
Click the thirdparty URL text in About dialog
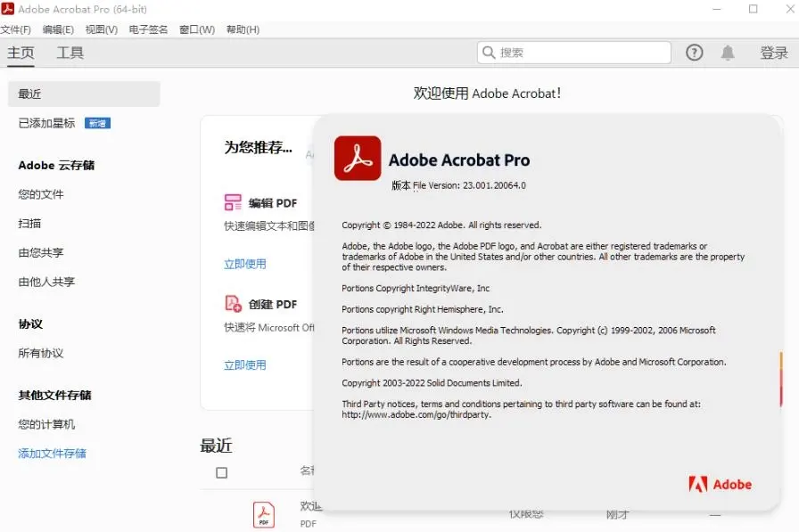click(416, 414)
